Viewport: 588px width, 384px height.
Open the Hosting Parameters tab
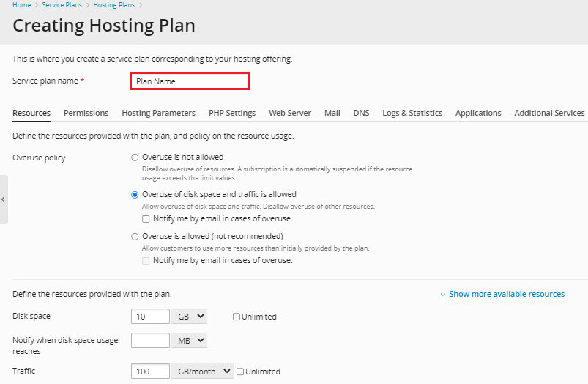point(158,113)
